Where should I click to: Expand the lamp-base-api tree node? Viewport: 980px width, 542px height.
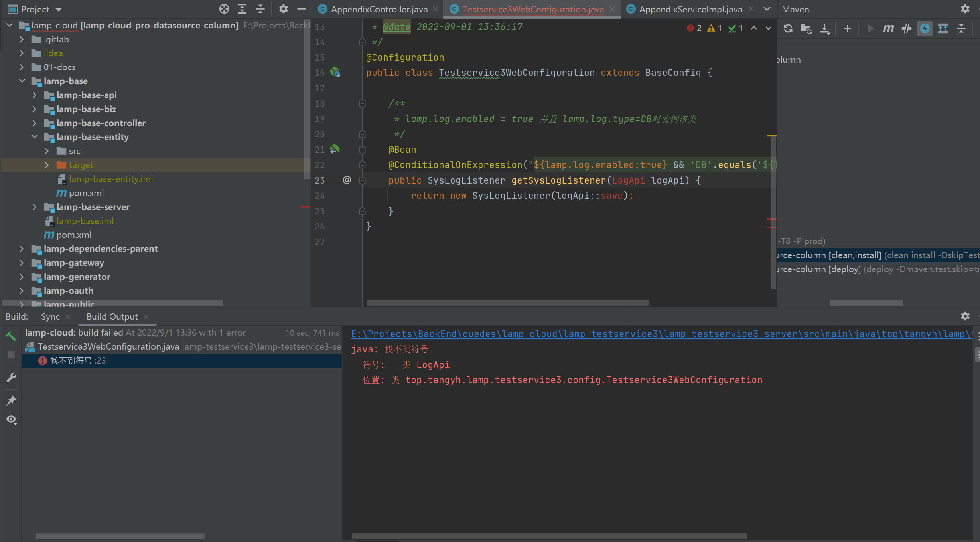[34, 95]
